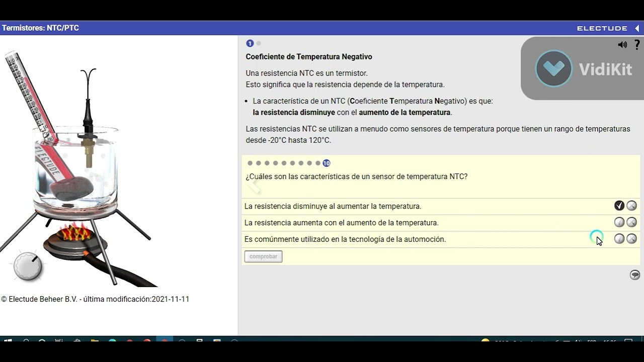Jump to the ninth question dot before 10
Viewport: 644px width, 362px height.
[318, 163]
